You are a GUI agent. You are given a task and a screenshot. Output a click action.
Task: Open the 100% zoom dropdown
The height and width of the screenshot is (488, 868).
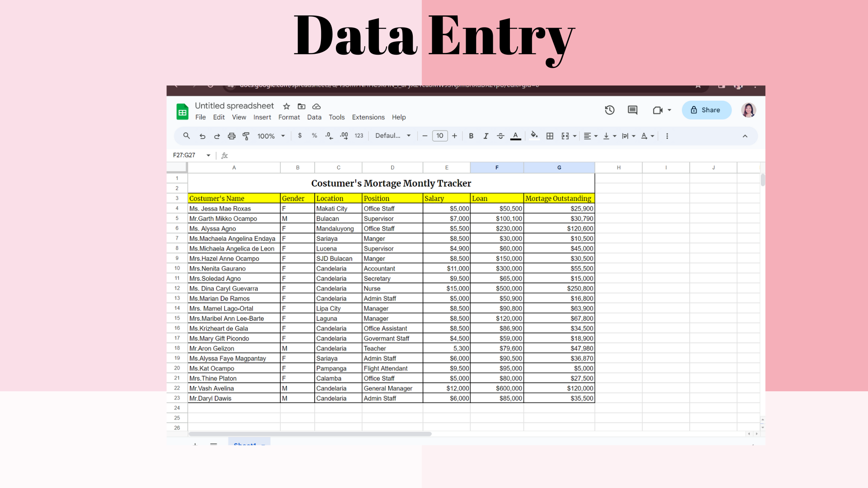[x=271, y=136]
